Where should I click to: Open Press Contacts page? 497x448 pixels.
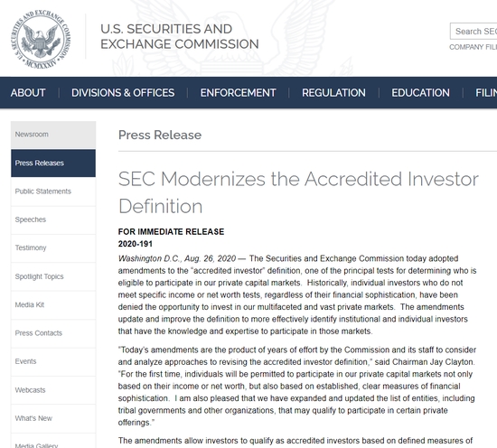coord(53,333)
